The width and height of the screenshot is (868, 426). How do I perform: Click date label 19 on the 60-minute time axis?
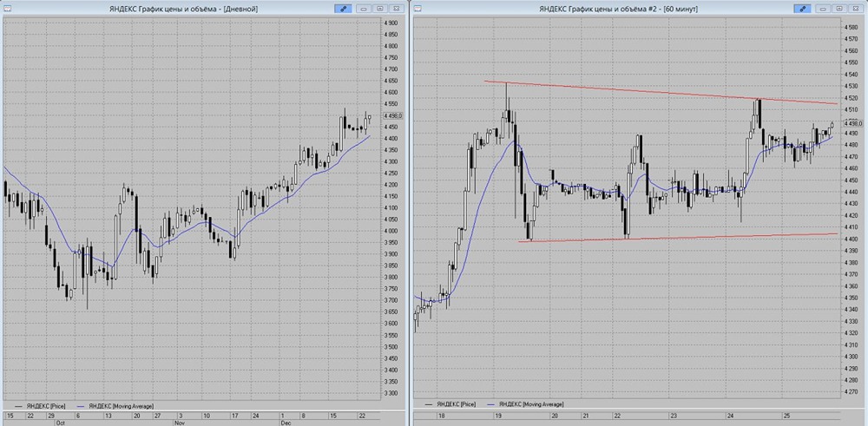[x=499, y=415]
